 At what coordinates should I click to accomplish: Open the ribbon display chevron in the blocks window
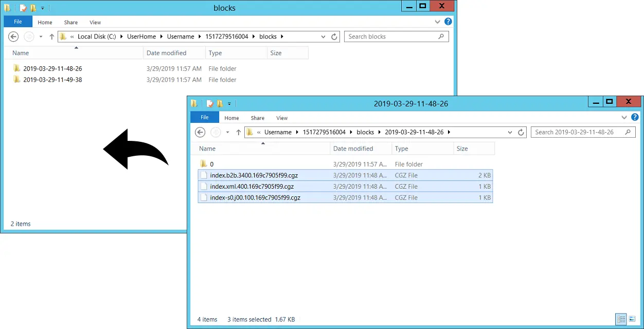pyautogui.click(x=437, y=22)
